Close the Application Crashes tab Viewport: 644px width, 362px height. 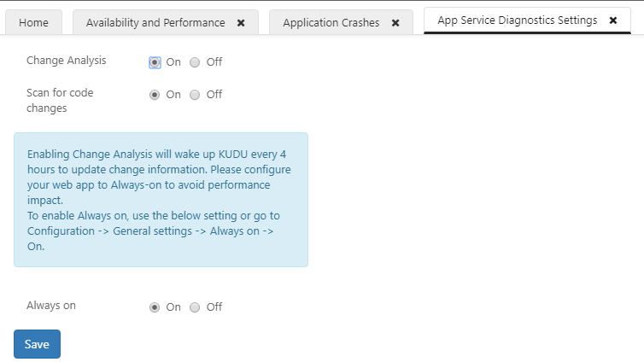(x=395, y=23)
